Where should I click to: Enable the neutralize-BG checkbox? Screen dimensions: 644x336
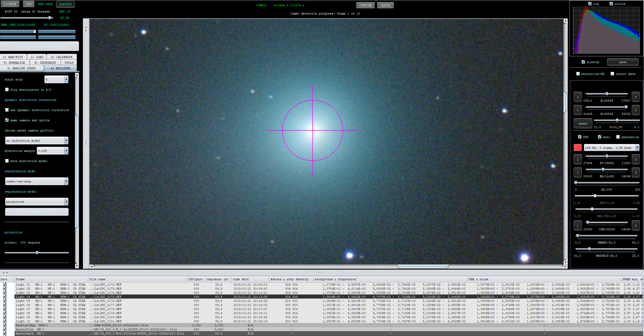(578, 74)
